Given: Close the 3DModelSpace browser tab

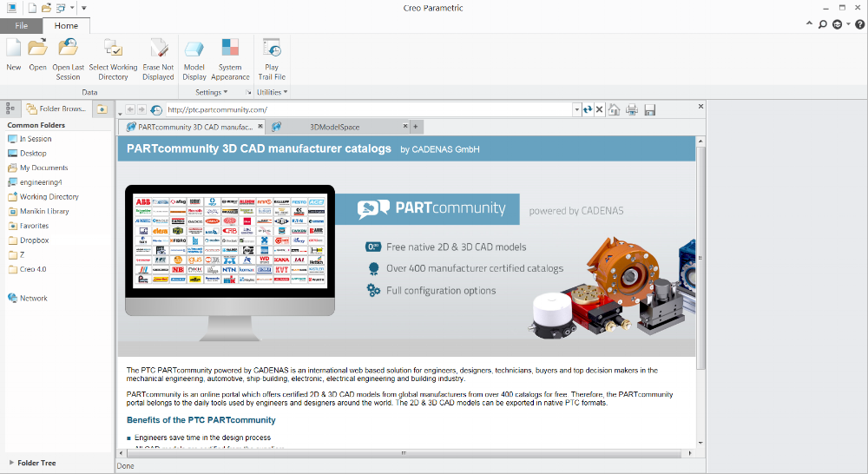Looking at the screenshot, I should [405, 126].
